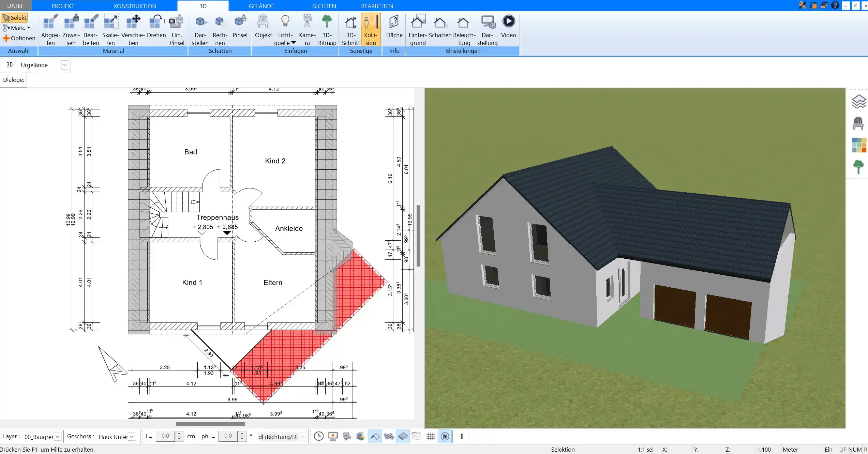Image resolution: width=868 pixels, height=454 pixels.
Task: Toggle the roof visibility button
Action: [375, 436]
